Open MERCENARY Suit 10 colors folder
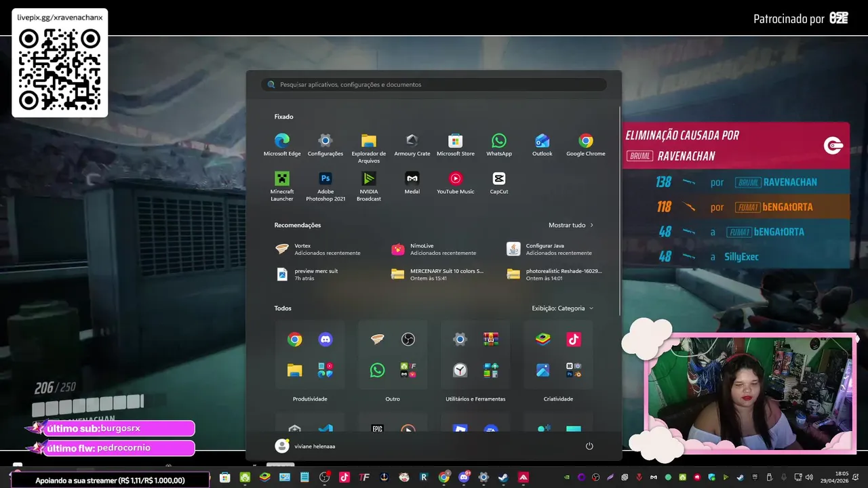 436,274
